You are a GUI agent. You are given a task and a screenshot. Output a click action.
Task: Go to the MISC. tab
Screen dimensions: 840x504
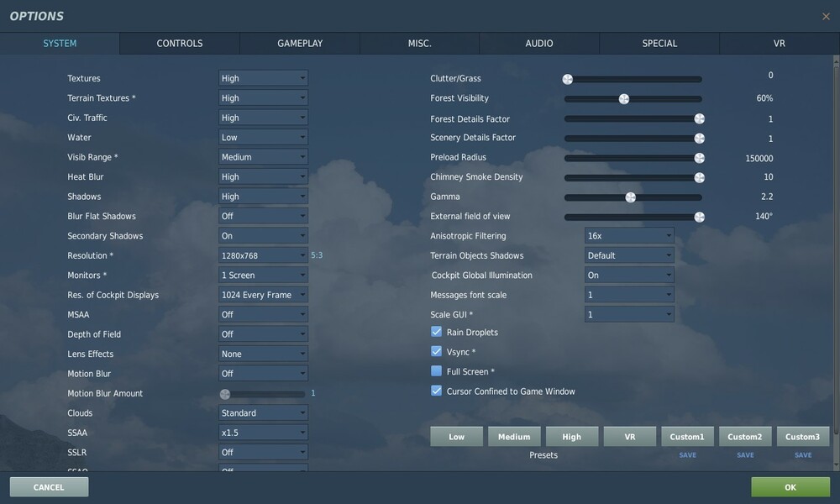pos(419,44)
